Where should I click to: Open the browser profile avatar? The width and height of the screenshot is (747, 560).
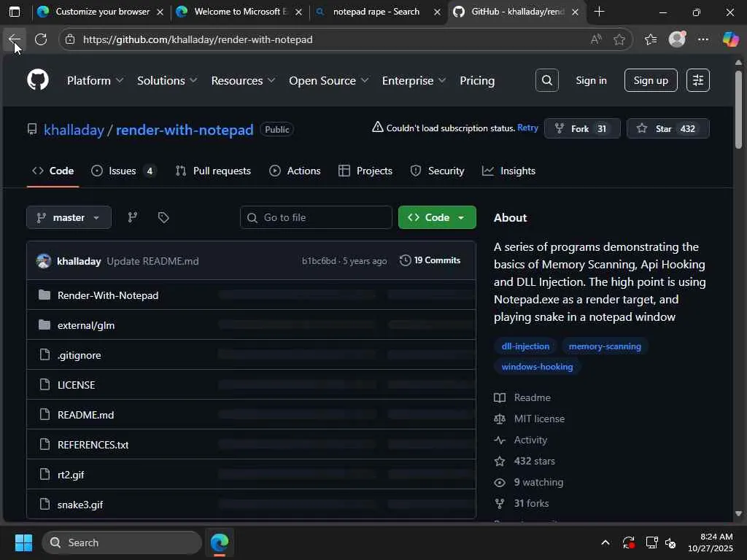pos(677,39)
